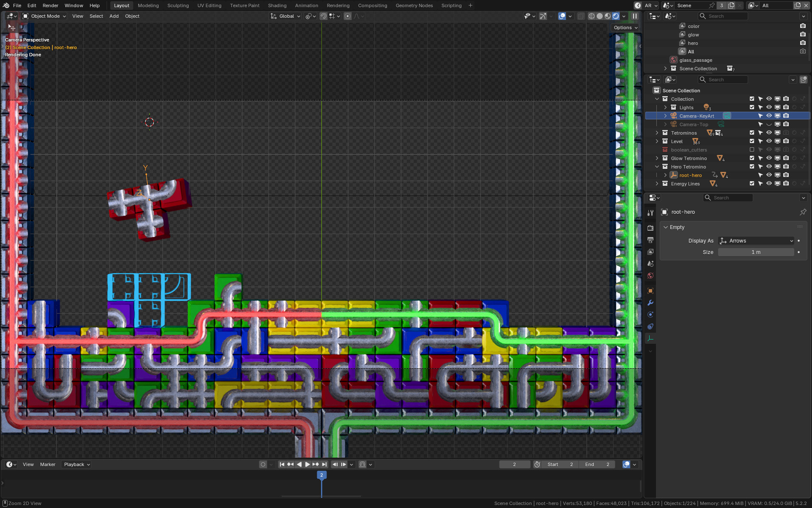Screen dimensions: 812x508
Task: Open the Modifiers properties tab
Action: tap(650, 303)
